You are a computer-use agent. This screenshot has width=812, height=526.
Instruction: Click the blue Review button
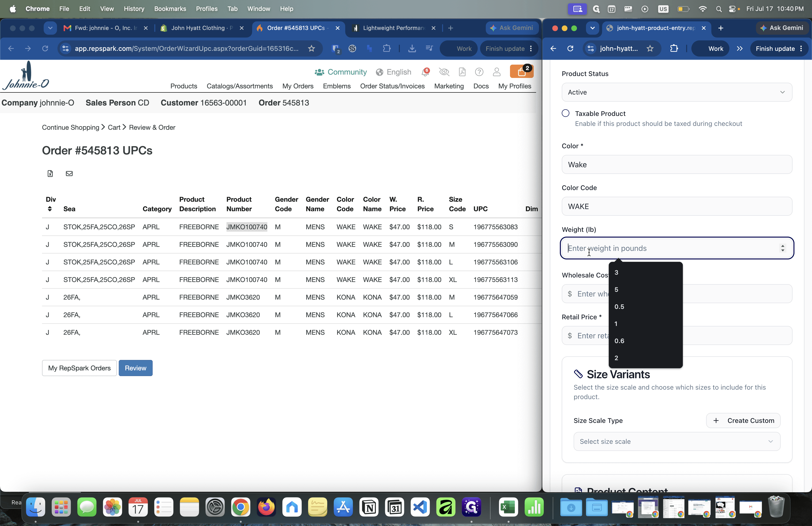click(135, 368)
